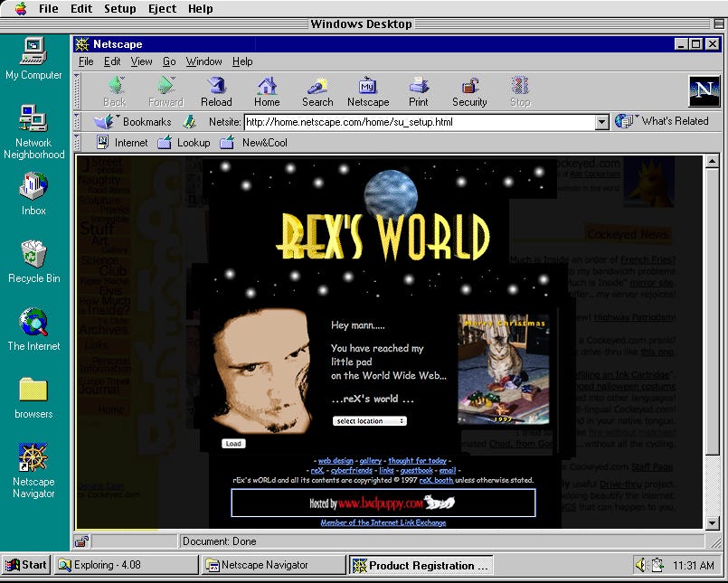Open the Eject menu in top bar

(162, 8)
